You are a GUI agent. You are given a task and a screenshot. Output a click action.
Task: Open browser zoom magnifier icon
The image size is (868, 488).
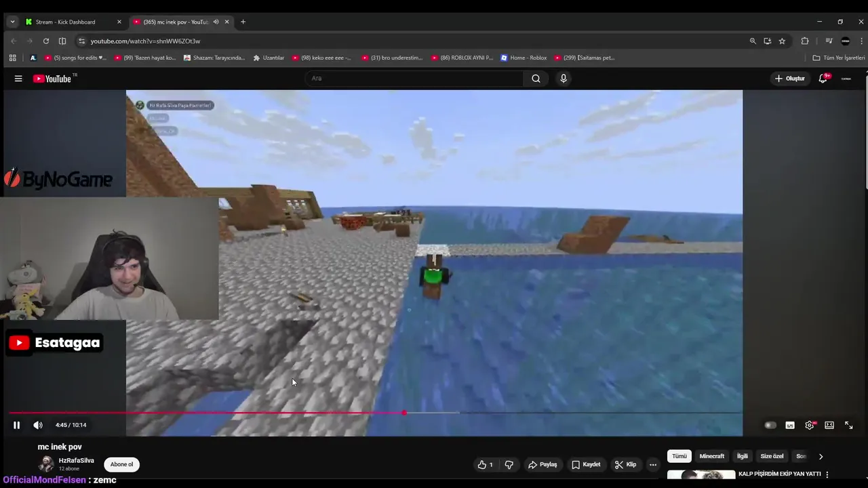(753, 41)
